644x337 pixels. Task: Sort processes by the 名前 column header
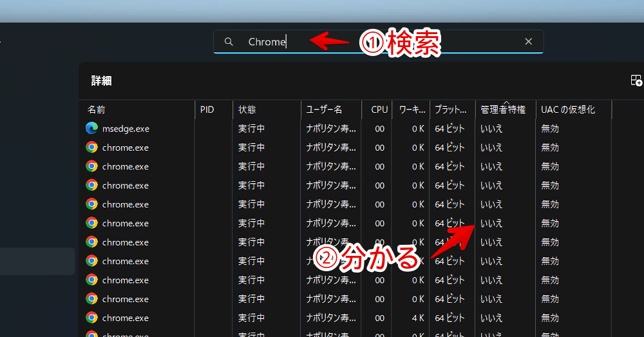tap(97, 110)
